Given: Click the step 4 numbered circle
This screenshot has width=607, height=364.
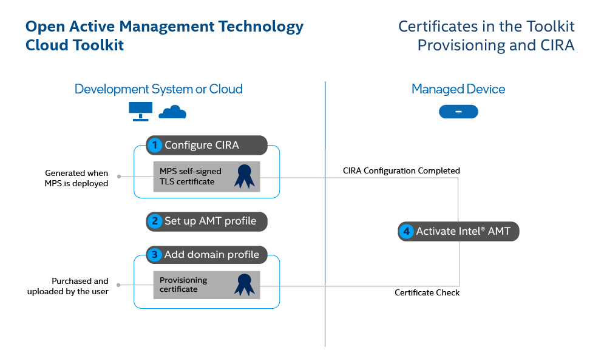Looking at the screenshot, I should 407,231.
